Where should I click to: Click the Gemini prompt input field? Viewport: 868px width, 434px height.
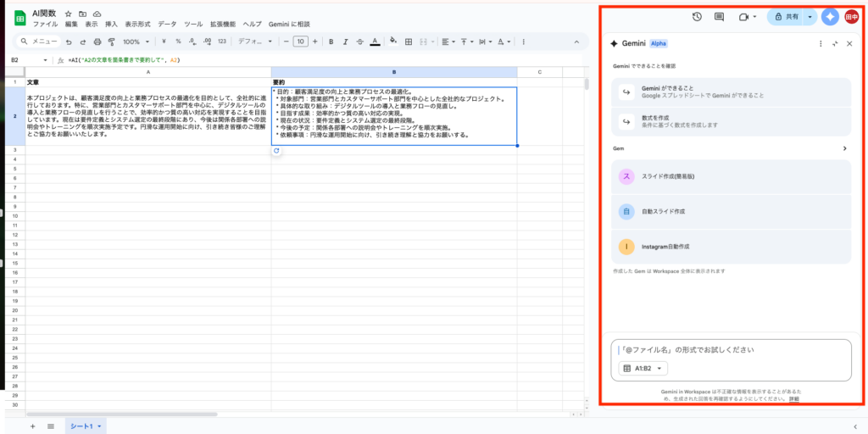[x=729, y=350]
